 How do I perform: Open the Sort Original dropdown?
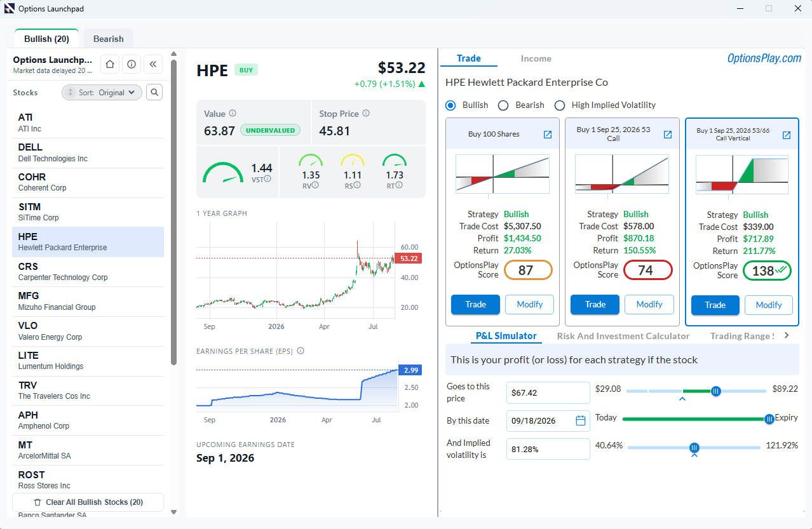coord(102,93)
